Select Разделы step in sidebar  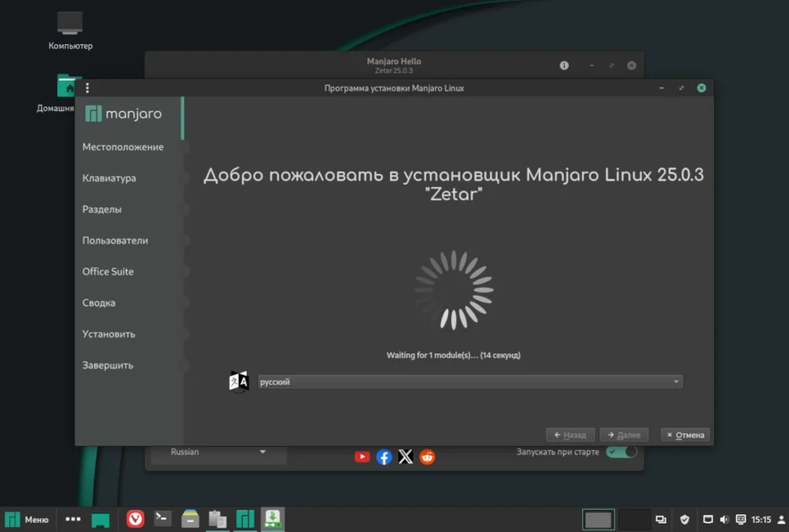pyautogui.click(x=102, y=209)
